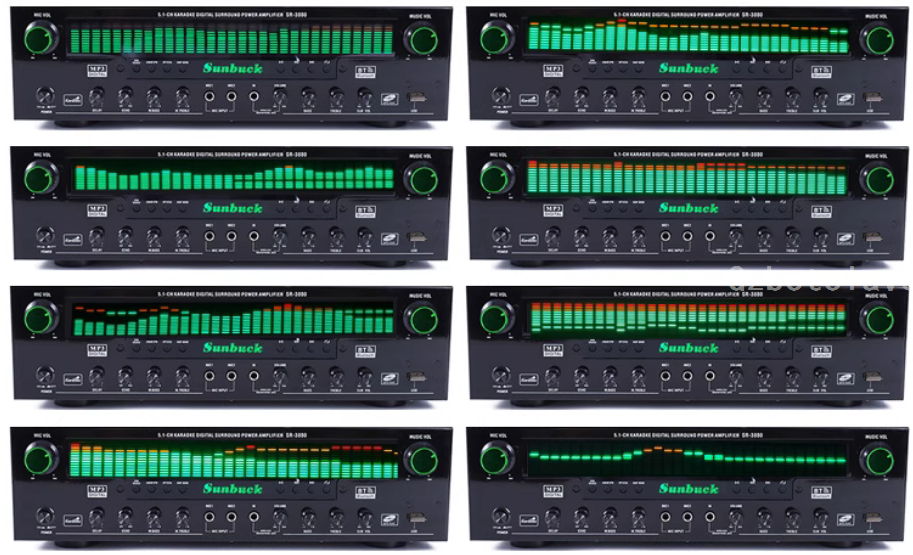Turn the MIC VOL knob on the bottom-right amplifier
This screenshot has width=913, height=555.
click(497, 458)
